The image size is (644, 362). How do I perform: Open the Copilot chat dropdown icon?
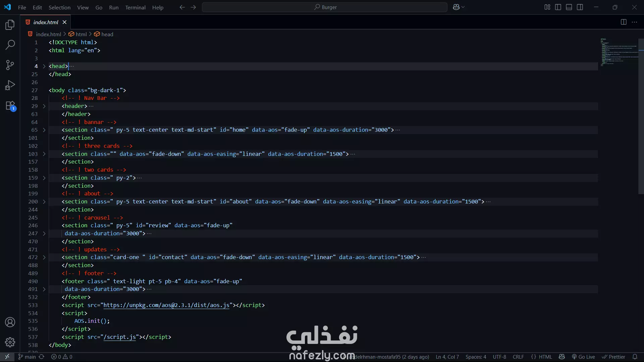coord(459,7)
